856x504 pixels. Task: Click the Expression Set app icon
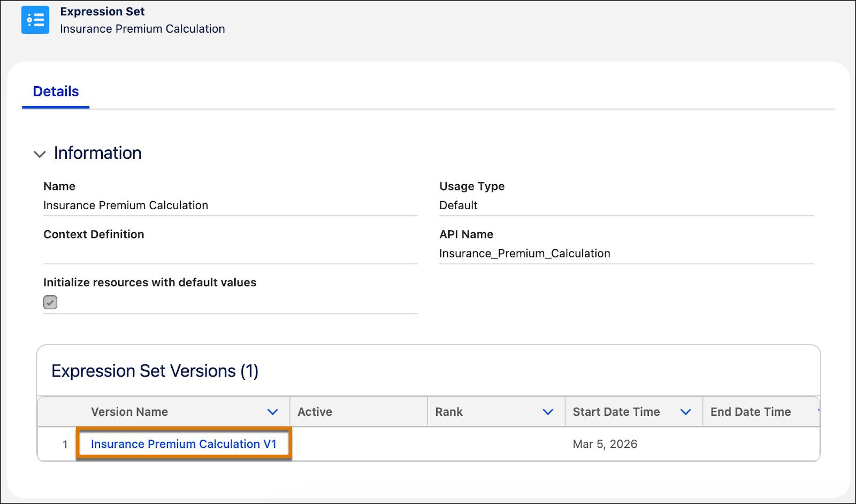tap(35, 20)
